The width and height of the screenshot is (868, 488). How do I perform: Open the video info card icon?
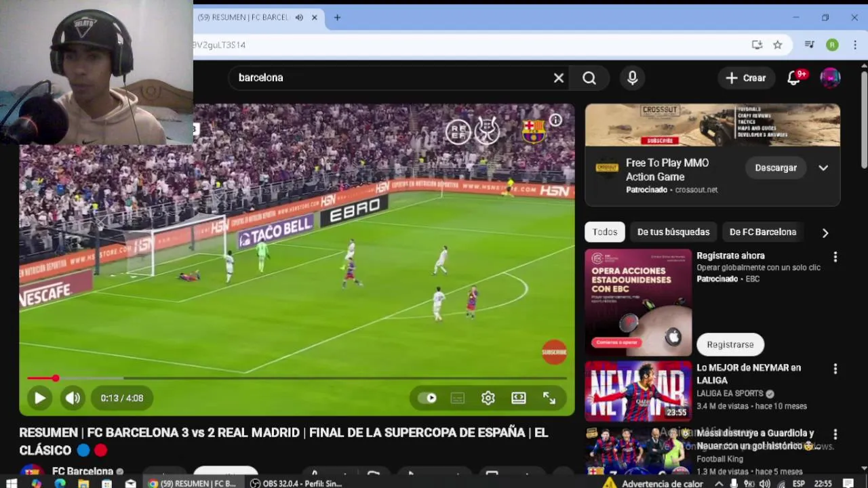(x=555, y=120)
